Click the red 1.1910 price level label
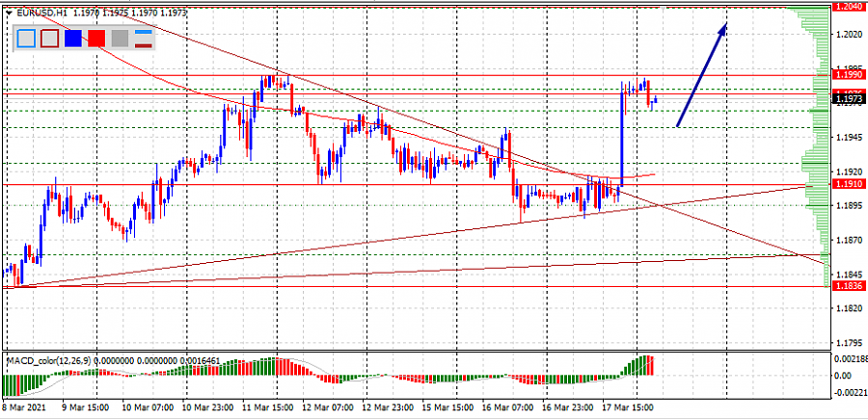 tap(850, 184)
